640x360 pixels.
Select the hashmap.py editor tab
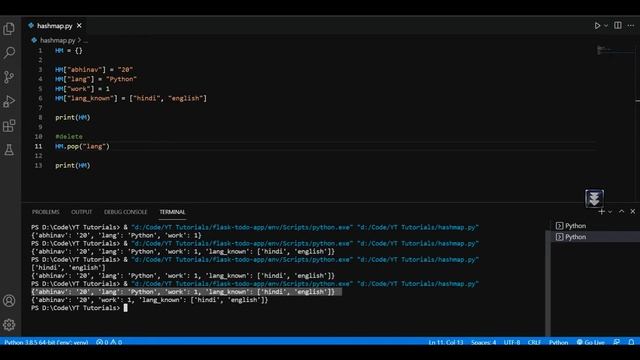click(54, 26)
